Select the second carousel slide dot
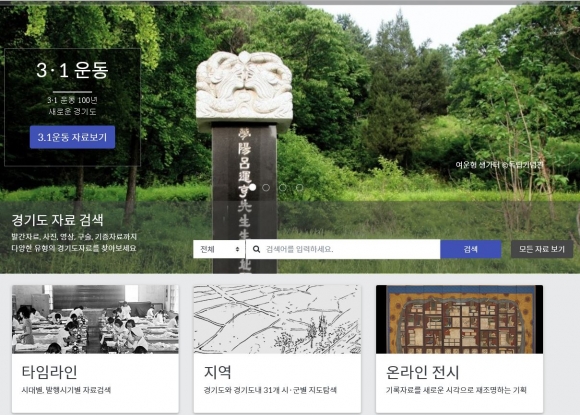580x415 pixels. (x=266, y=188)
